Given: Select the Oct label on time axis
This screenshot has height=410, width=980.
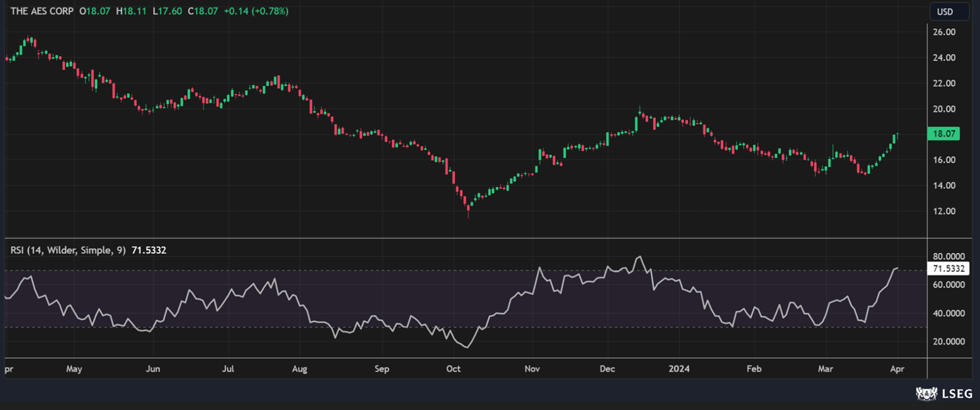Looking at the screenshot, I should coord(453,369).
